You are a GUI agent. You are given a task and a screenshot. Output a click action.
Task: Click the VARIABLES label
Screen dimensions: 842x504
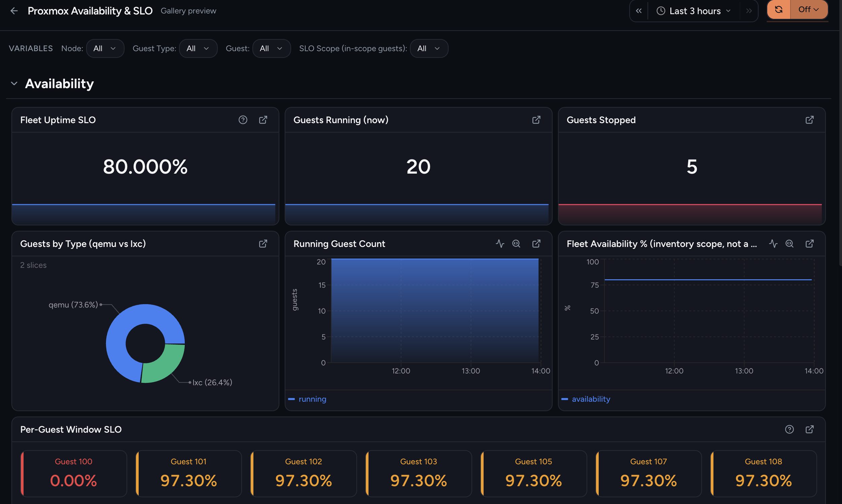pyautogui.click(x=31, y=48)
